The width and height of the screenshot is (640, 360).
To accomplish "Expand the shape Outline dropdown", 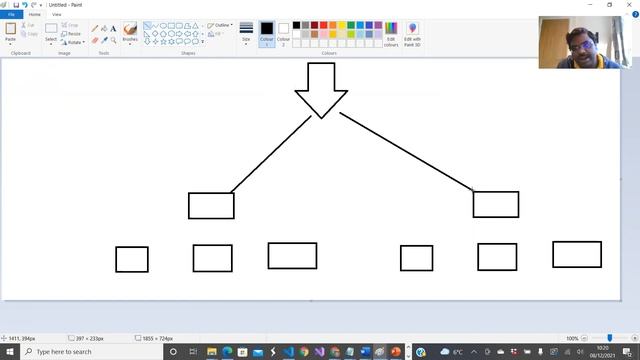I will [231, 25].
